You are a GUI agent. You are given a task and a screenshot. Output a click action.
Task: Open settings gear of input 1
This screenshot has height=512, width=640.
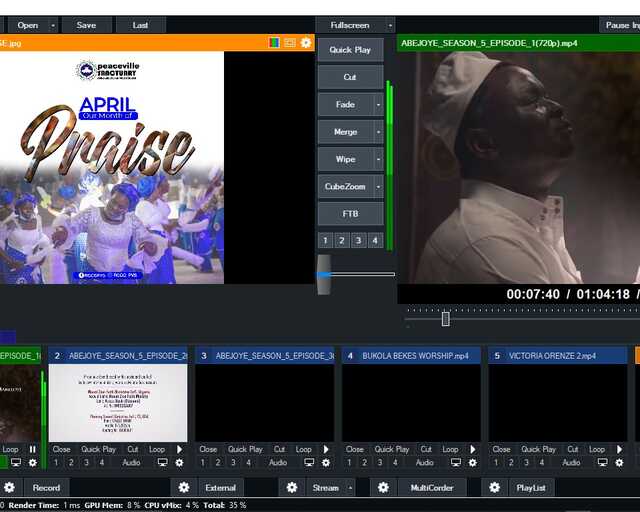pos(33,463)
